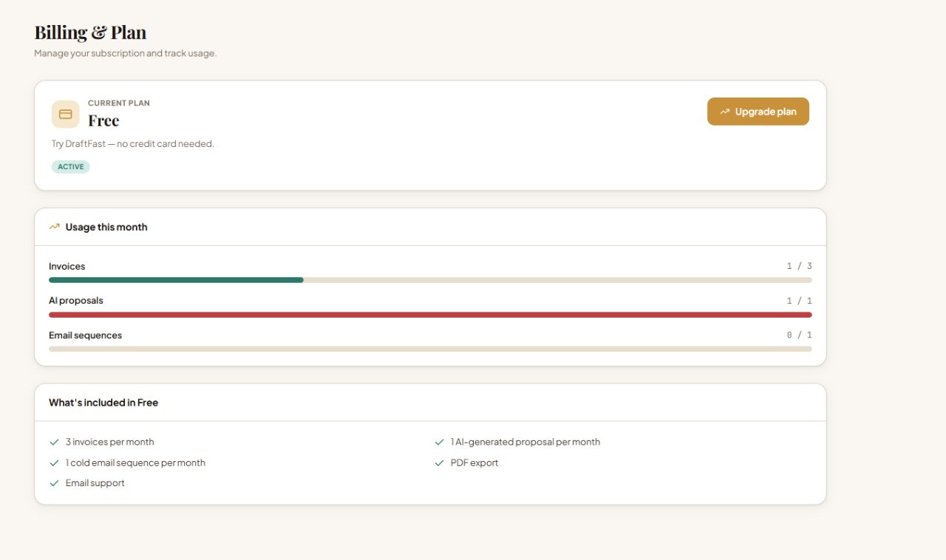The image size is (946, 560).
Task: Click the '1 / 3' invoices count
Action: 799,266
